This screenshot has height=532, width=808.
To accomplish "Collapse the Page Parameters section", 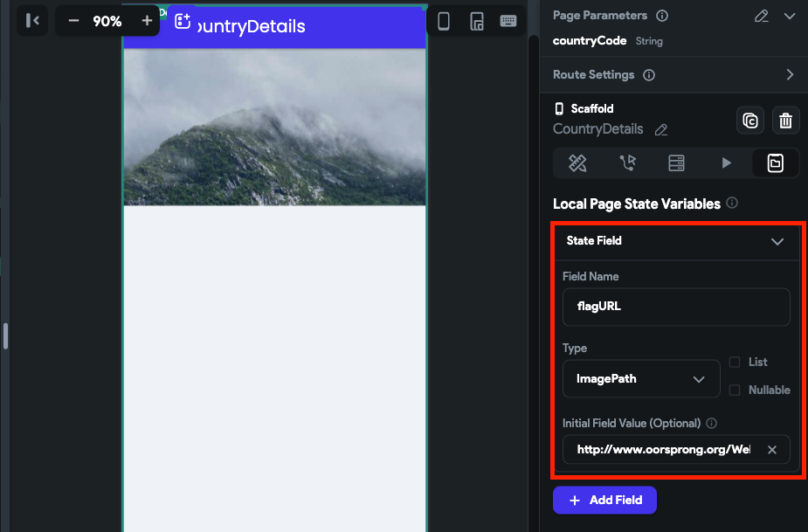I will click(790, 16).
